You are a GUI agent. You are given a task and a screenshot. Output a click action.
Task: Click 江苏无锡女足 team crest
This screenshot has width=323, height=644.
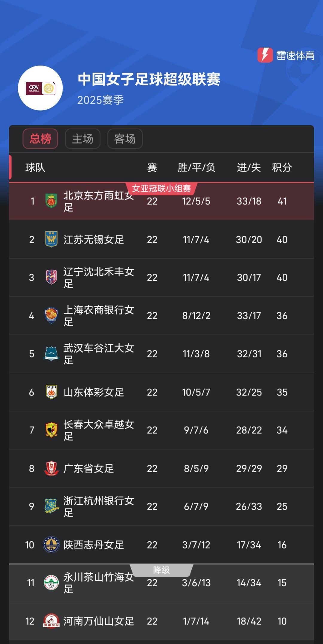coord(51,239)
